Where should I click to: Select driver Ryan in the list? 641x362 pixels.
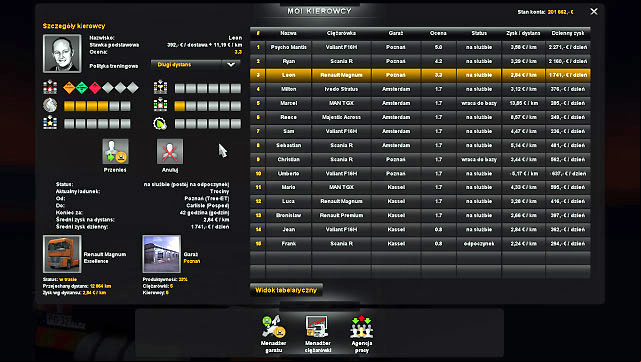click(x=420, y=61)
